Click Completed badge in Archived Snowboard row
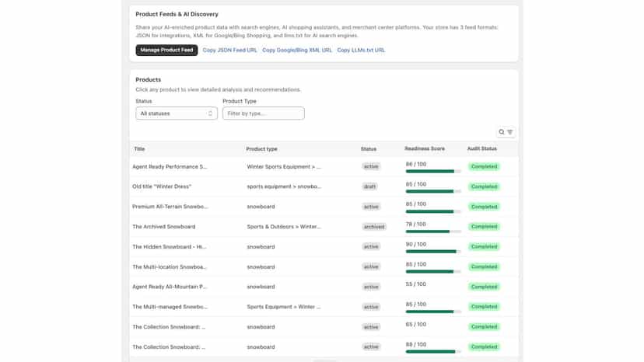The image size is (644, 362). pos(485,227)
